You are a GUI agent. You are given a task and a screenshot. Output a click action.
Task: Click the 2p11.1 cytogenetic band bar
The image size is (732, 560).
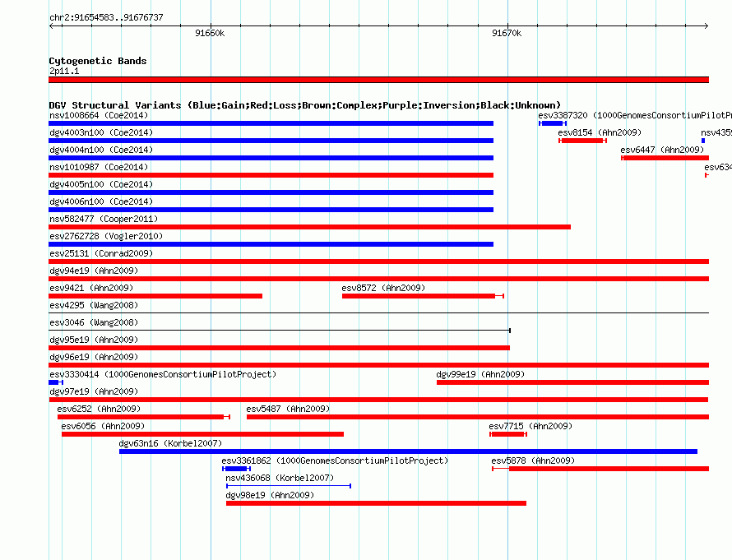tap(378, 80)
